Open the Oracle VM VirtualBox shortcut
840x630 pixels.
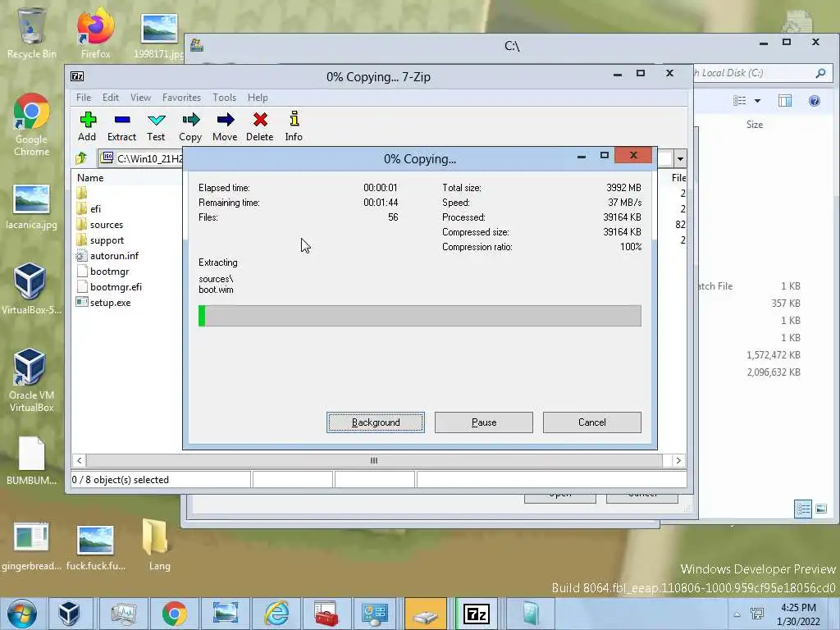31,379
